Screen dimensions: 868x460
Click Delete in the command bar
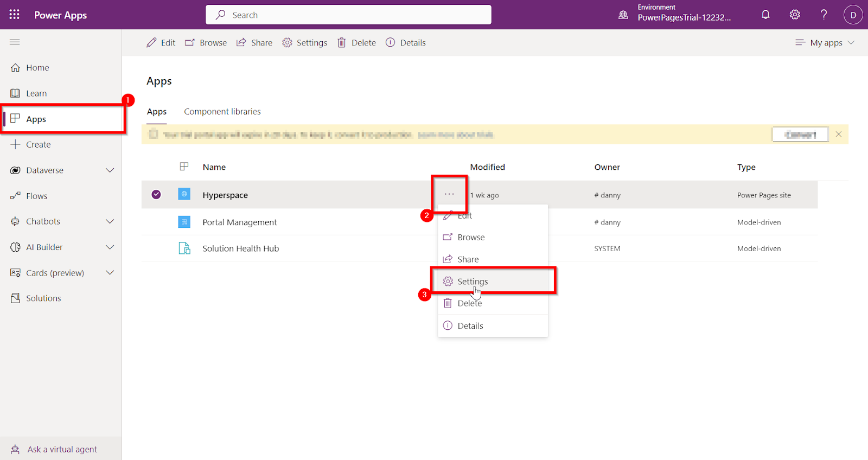[x=357, y=42]
